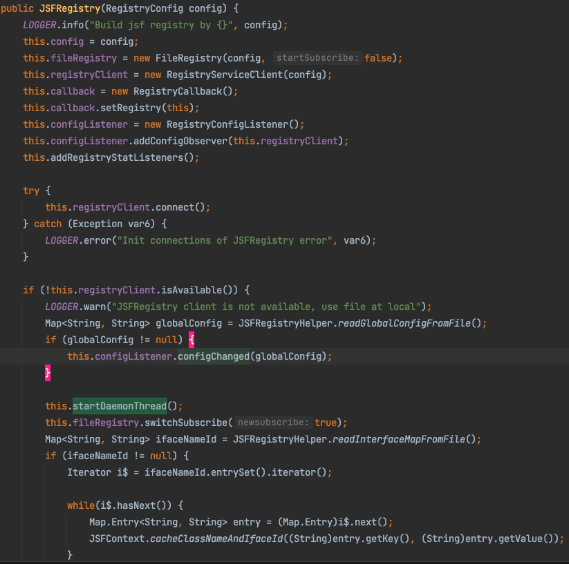Click the iterator() method call

(x=294, y=473)
